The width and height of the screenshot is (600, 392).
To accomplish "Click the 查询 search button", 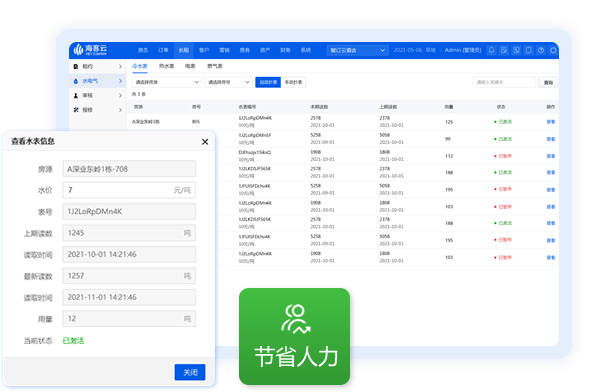I will click(x=548, y=82).
